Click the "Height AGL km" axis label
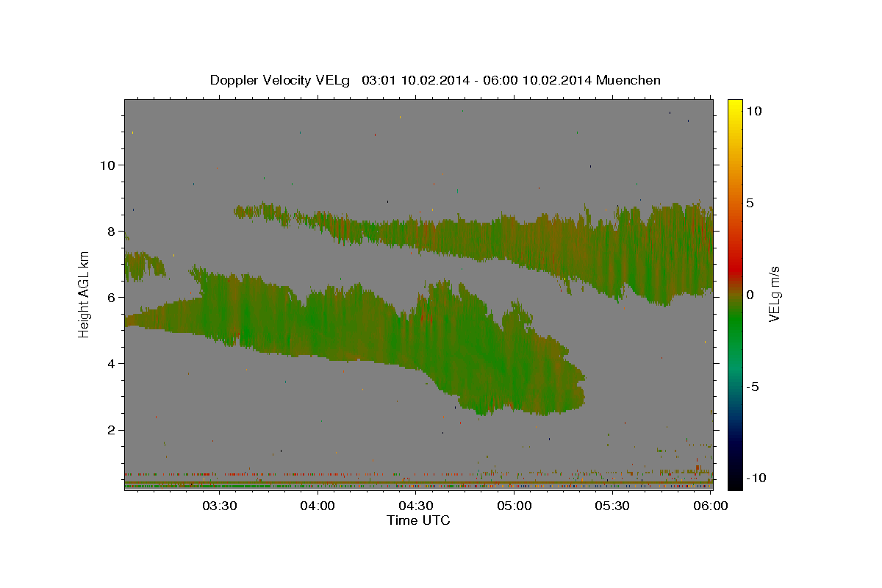This screenshot has height=588, width=882. 85,294
